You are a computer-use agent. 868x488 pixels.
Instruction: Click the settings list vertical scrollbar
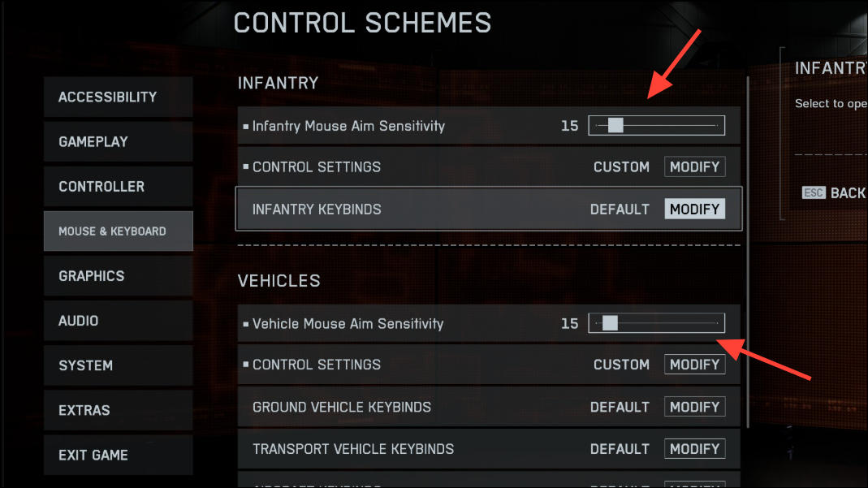[748, 277]
